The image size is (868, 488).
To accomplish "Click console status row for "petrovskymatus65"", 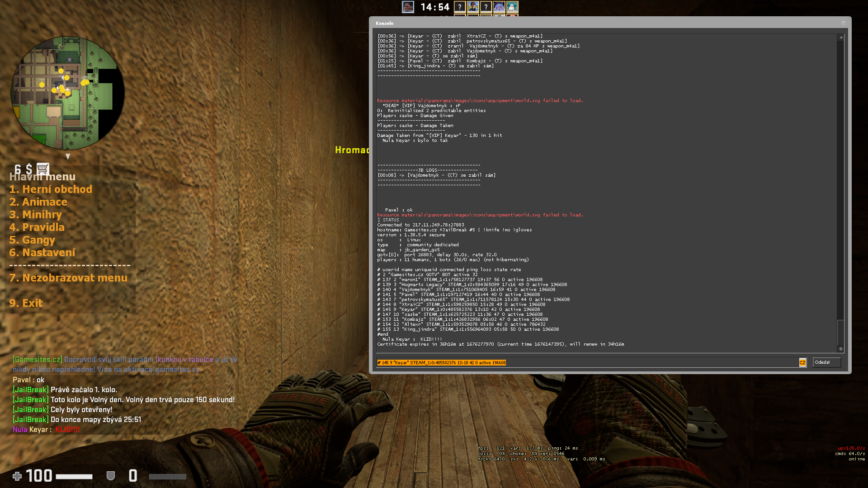I will (473, 300).
